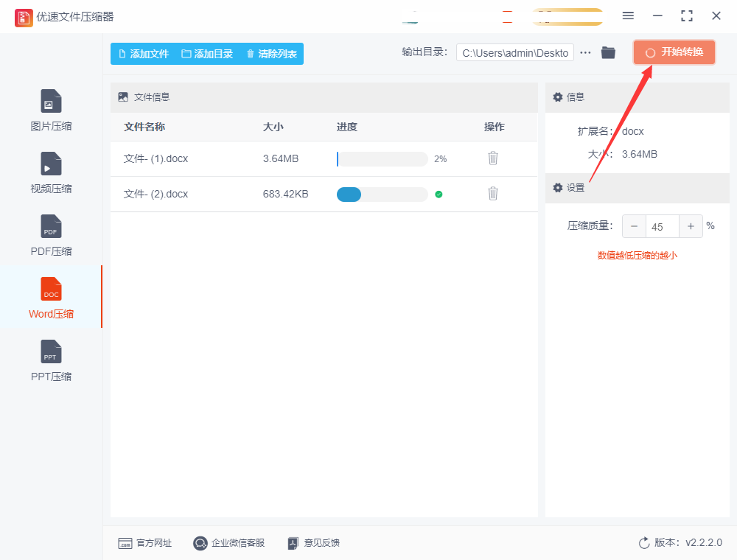Browse output directory via three-dots button
This screenshot has height=560, width=737.
pos(585,52)
